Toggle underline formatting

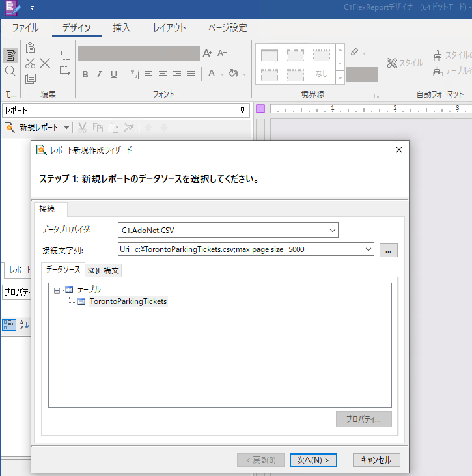[x=114, y=74]
